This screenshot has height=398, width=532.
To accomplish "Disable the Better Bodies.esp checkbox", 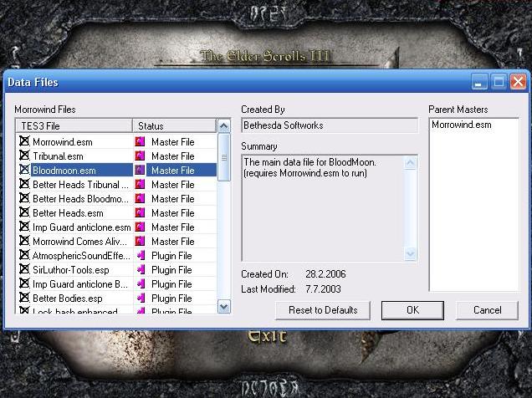I will click(x=24, y=298).
